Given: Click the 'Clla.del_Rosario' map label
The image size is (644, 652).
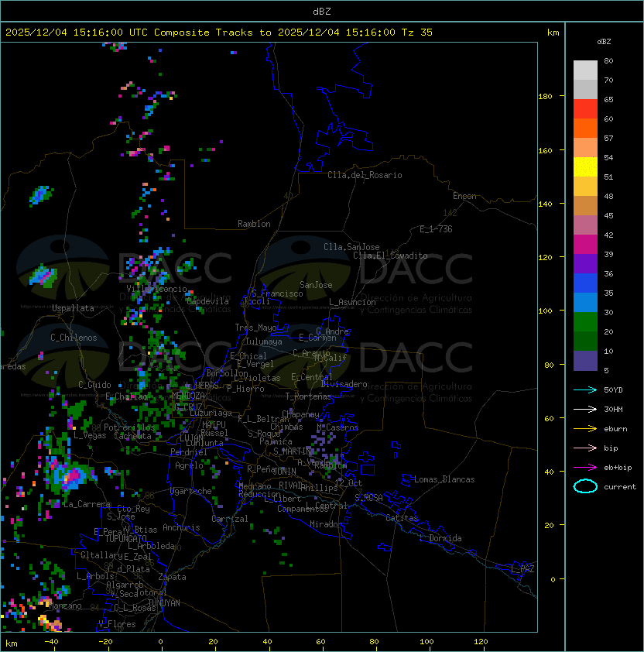Looking at the screenshot, I should tap(365, 175).
